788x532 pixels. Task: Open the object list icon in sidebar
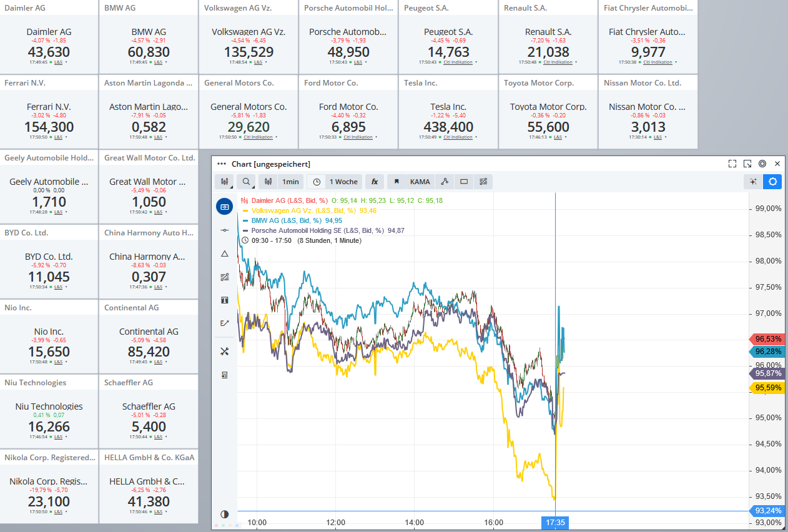pyautogui.click(x=225, y=375)
